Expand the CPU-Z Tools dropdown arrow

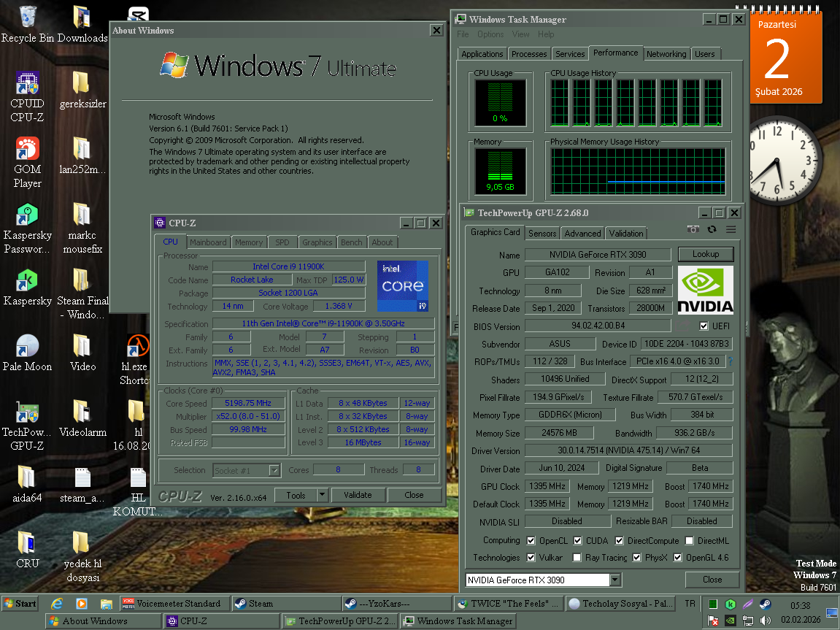coord(322,495)
